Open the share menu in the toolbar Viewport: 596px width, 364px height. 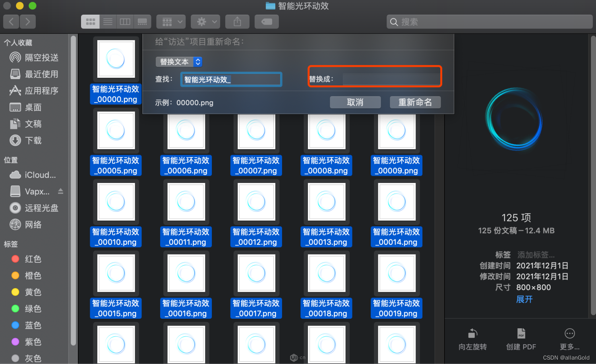click(x=237, y=22)
